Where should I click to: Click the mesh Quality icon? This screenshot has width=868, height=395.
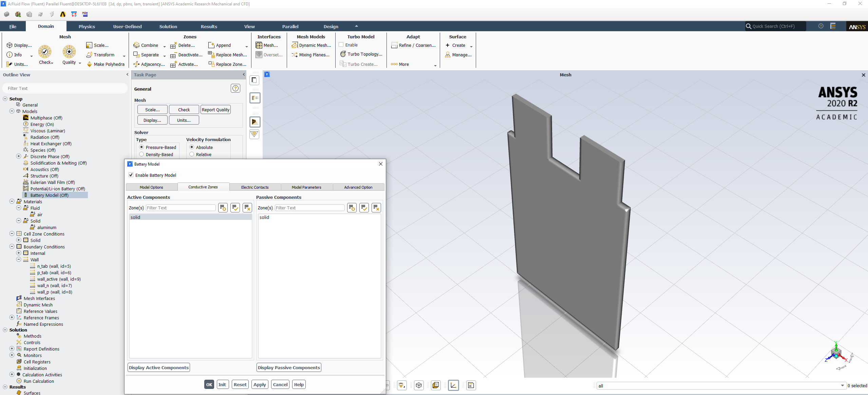[x=69, y=52]
